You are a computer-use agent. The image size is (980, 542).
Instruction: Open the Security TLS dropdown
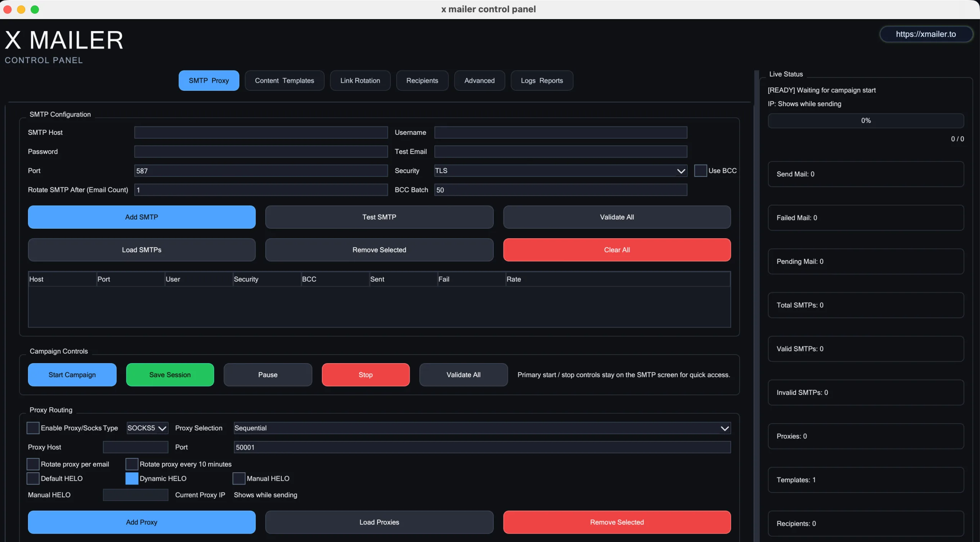(560, 171)
